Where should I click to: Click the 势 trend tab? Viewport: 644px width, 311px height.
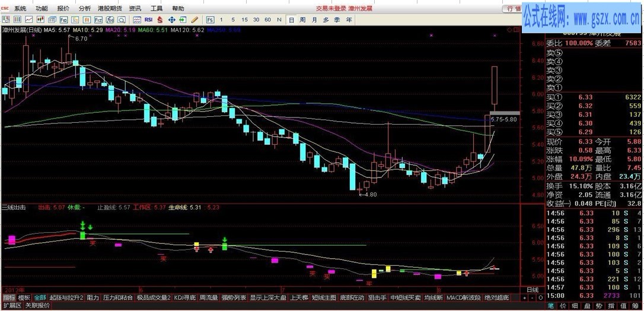point(600,306)
